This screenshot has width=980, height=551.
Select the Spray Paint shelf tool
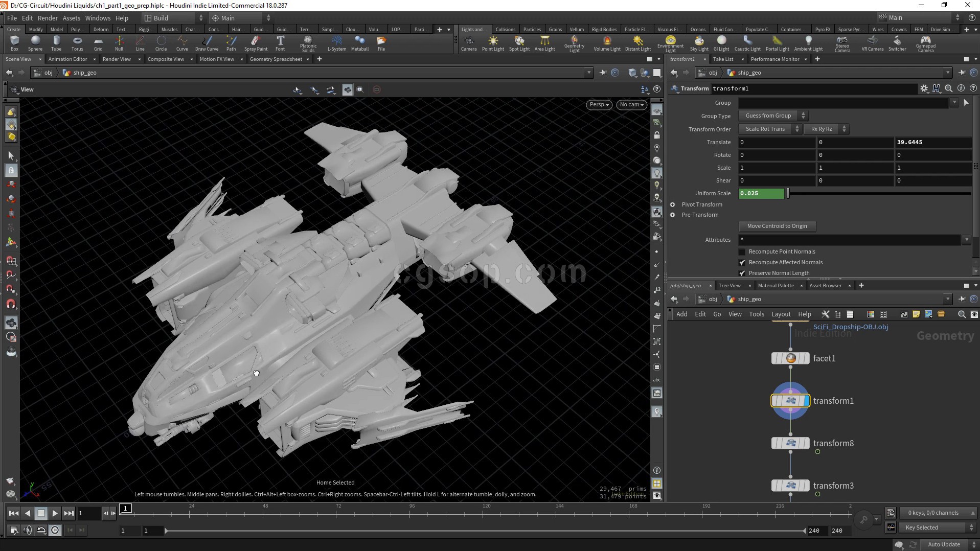point(256,43)
